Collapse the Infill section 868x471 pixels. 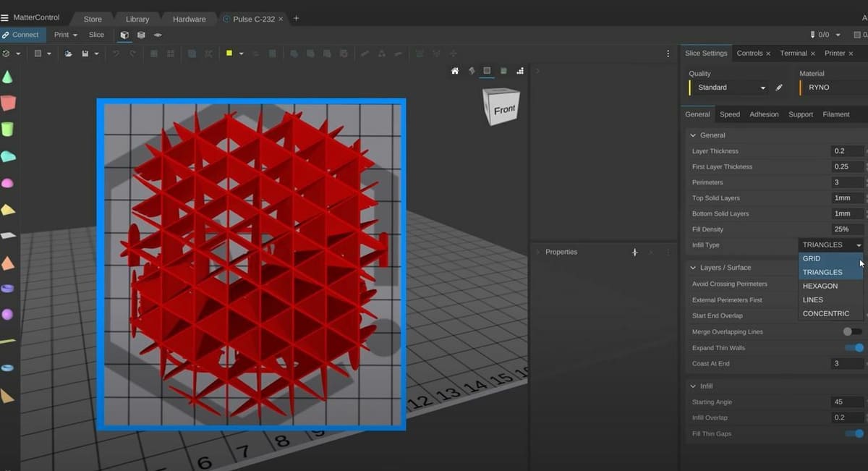click(693, 386)
